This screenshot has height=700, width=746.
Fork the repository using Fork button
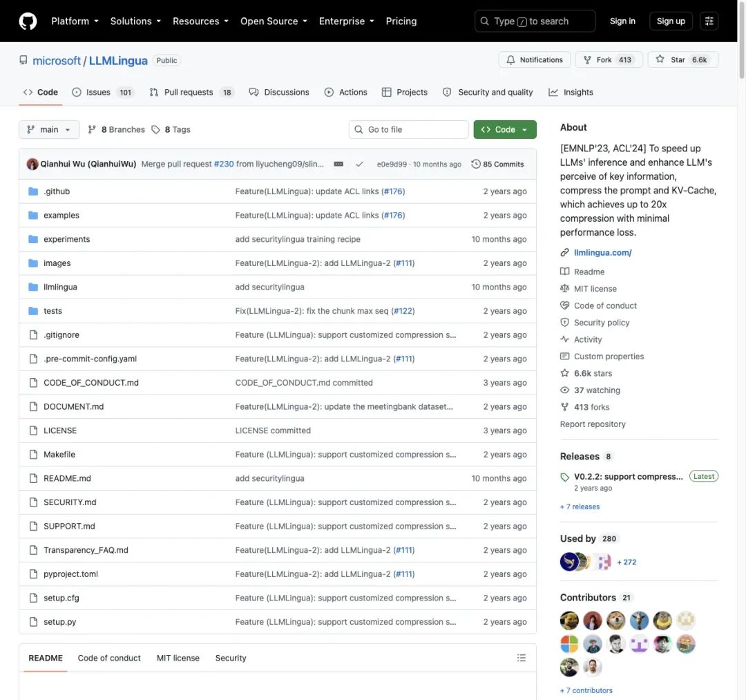(x=609, y=59)
